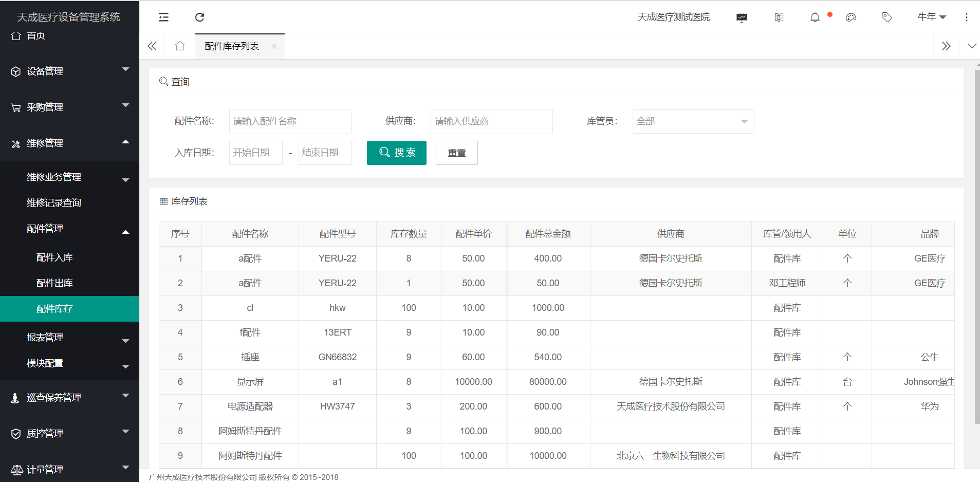Click 库管/领用人 column header

(x=787, y=234)
